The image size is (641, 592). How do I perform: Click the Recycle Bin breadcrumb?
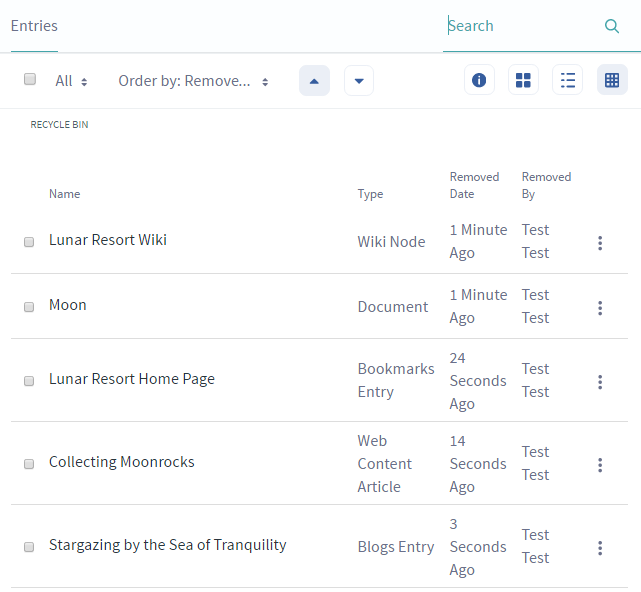coord(59,124)
